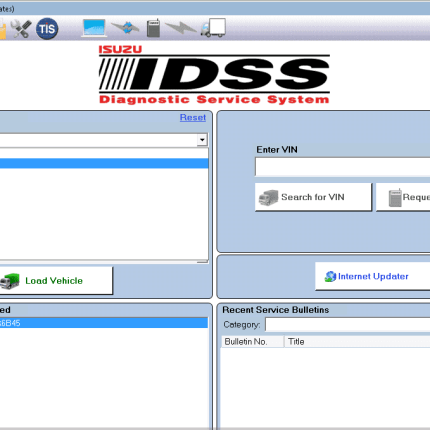
Task: Sort by Bulletin No. column header
Action: click(253, 342)
